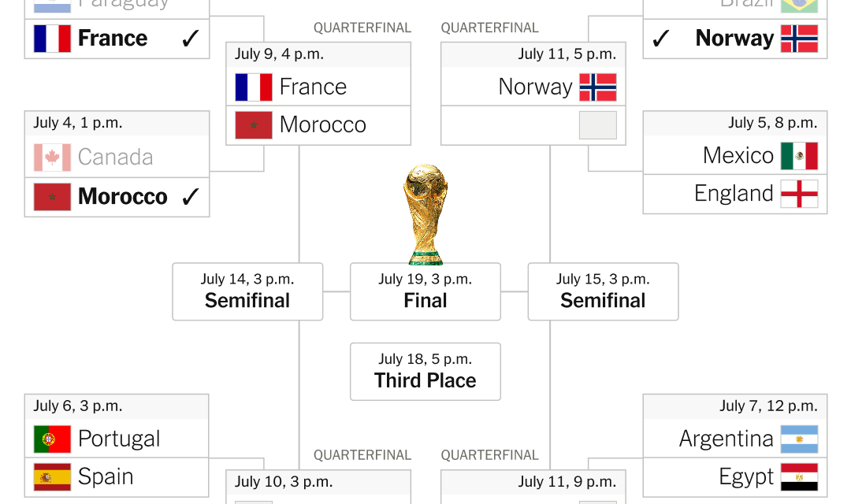851x504 pixels.
Task: Open the July 19 Final box
Action: coord(425,292)
